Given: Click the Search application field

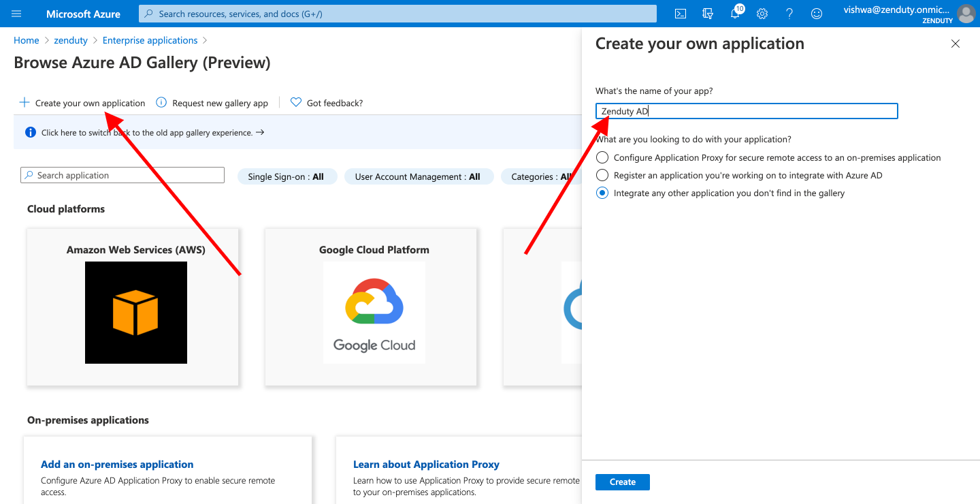Looking at the screenshot, I should 122,175.
